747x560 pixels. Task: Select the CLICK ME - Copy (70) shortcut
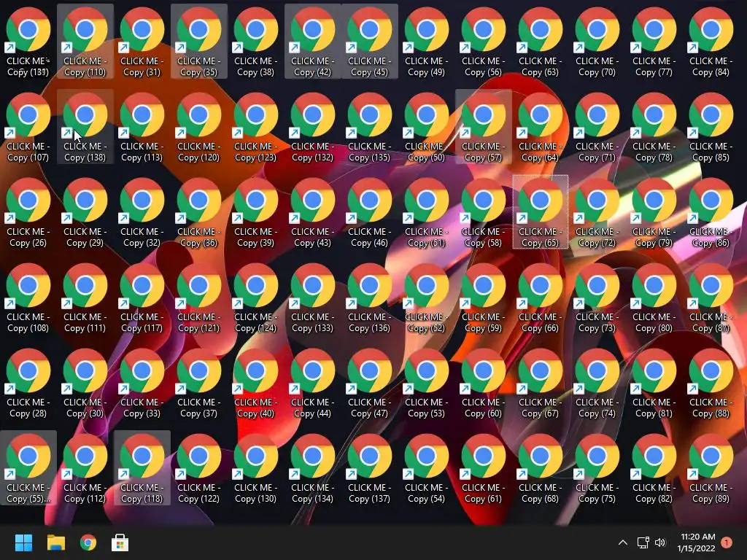click(597, 42)
